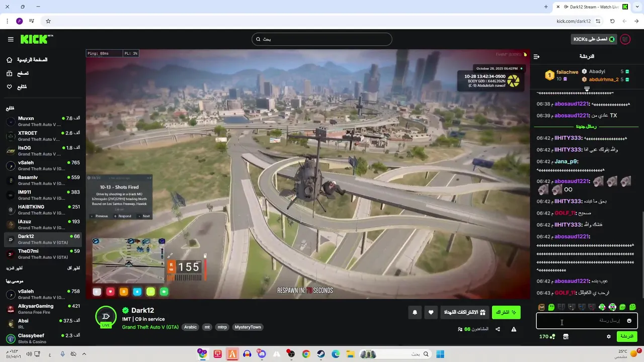Click abosaud1221 username at 06:38
Screen dimensions: 644x362
click(x=571, y=104)
